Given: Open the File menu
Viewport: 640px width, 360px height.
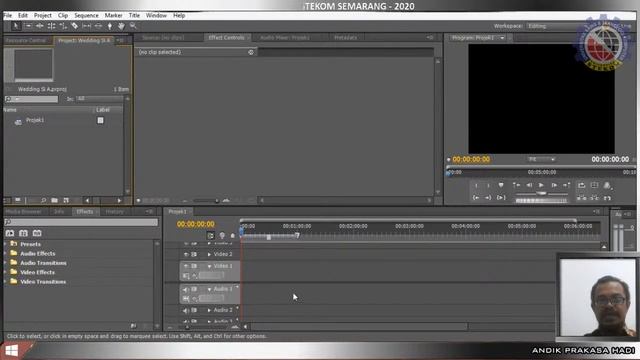Looking at the screenshot, I should pos(8,16).
